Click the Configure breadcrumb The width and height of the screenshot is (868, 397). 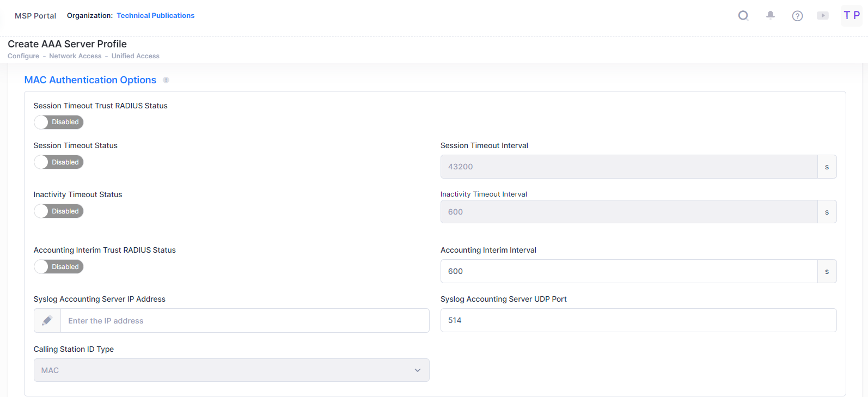[23, 56]
